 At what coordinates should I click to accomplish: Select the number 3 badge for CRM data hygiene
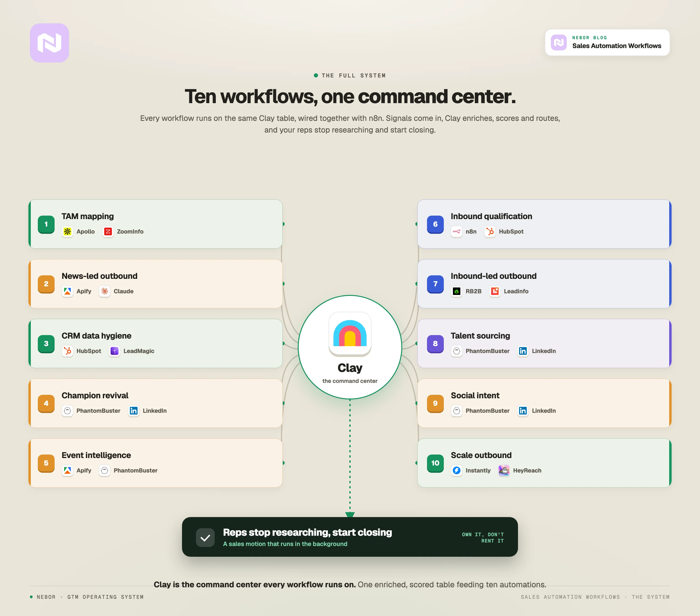[x=46, y=344]
